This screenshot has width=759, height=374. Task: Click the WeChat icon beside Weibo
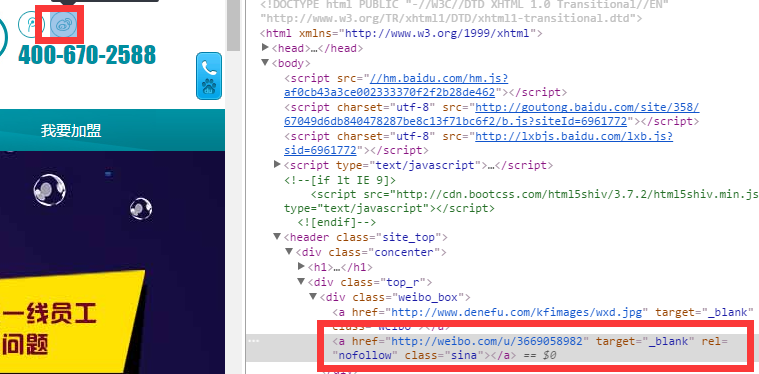pyautogui.click(x=31, y=24)
